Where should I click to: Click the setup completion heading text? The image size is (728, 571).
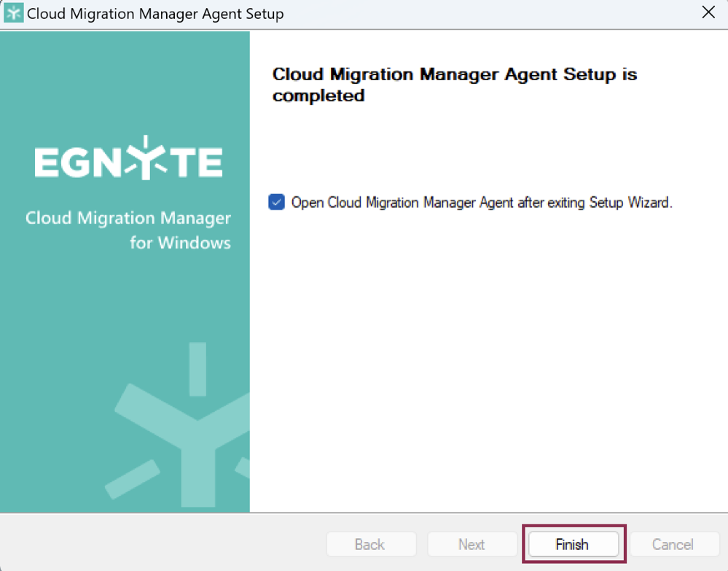click(x=455, y=85)
